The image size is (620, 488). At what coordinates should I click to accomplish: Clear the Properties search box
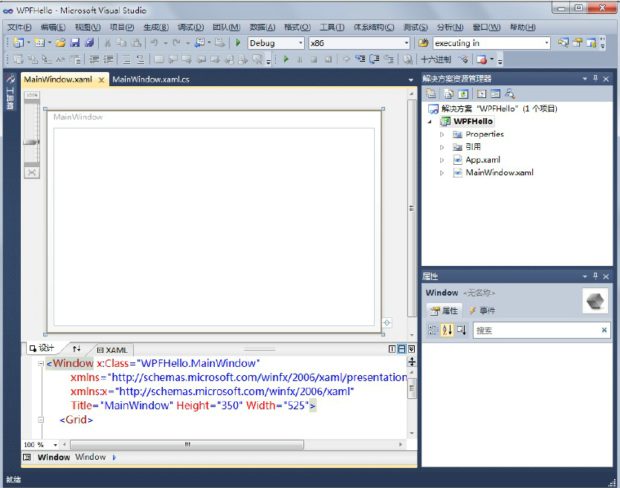coord(604,330)
